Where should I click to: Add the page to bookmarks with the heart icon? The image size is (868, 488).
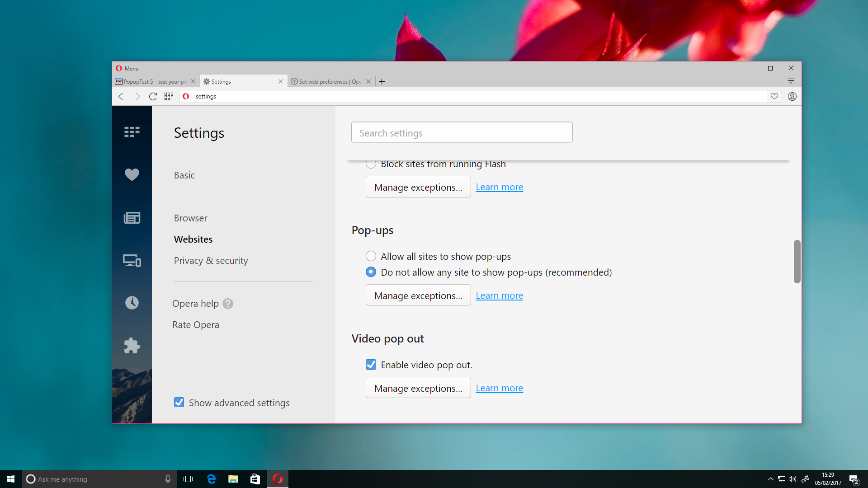click(x=774, y=96)
